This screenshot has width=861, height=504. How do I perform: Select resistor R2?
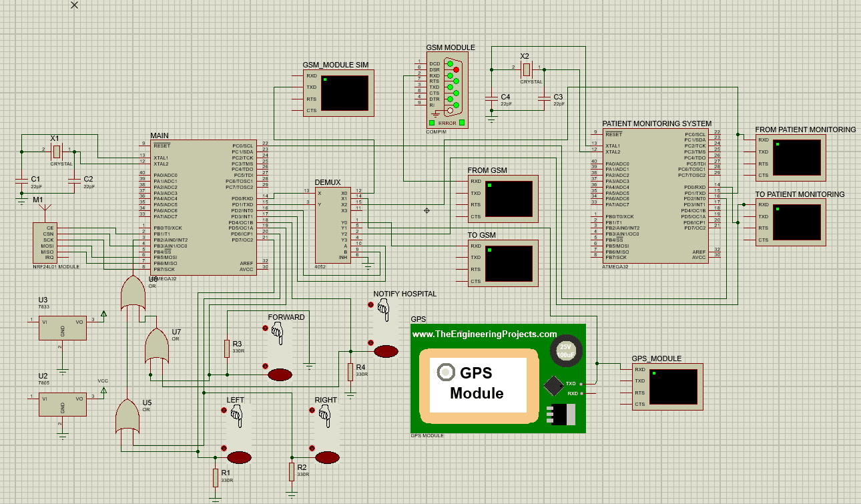pos(292,471)
